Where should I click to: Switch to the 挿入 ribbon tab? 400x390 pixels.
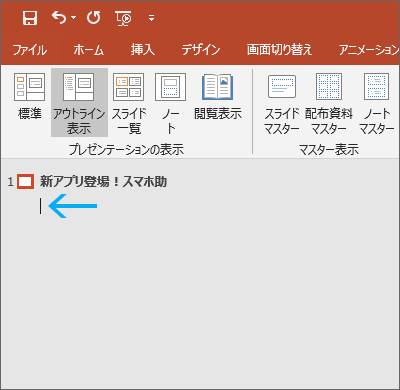142,50
